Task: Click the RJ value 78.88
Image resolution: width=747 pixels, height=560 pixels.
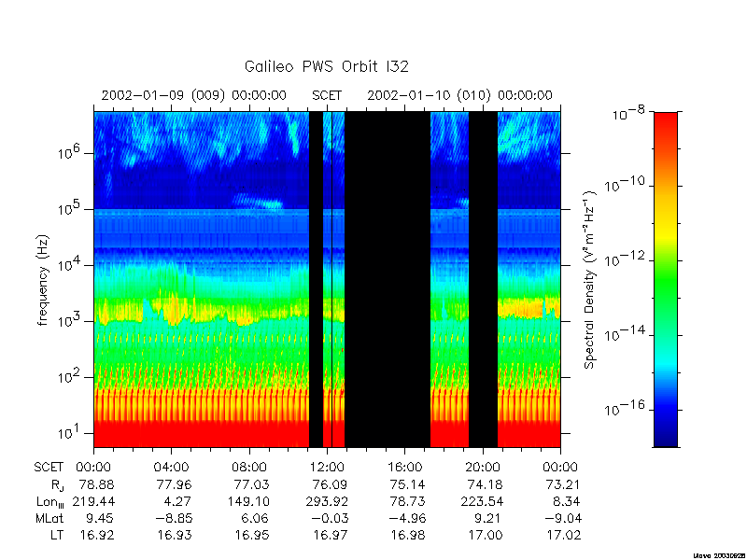Action: pos(97,484)
